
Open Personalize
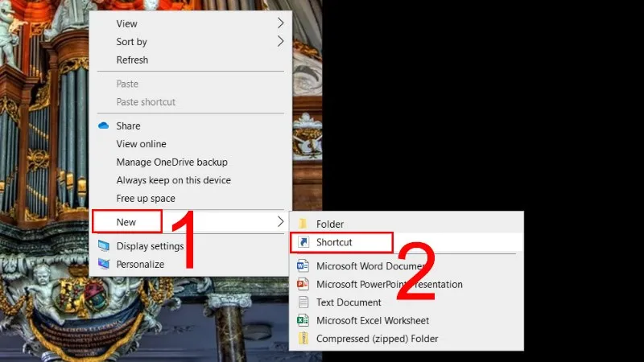[x=191, y=265]
